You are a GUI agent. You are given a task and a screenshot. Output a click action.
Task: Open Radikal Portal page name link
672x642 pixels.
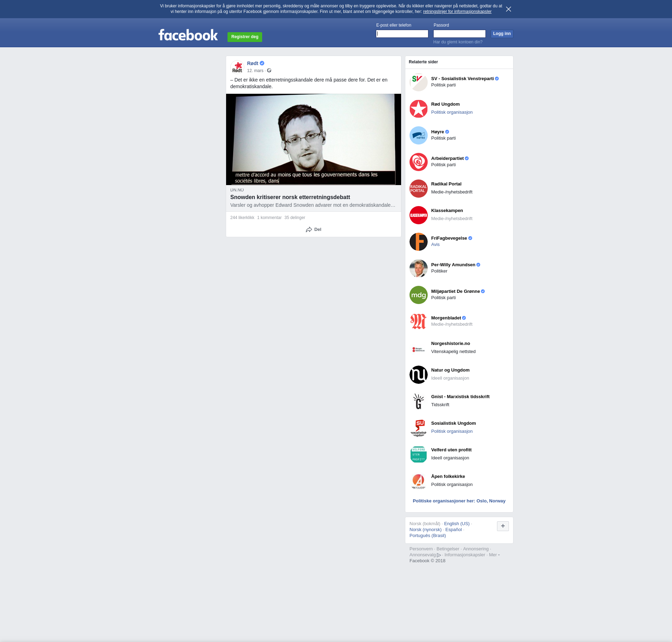tap(446, 184)
